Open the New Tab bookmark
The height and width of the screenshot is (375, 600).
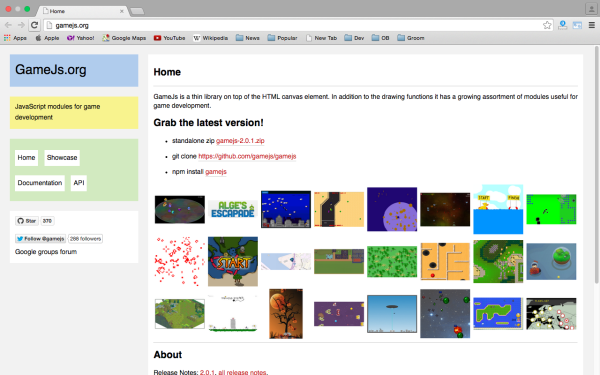coord(321,38)
